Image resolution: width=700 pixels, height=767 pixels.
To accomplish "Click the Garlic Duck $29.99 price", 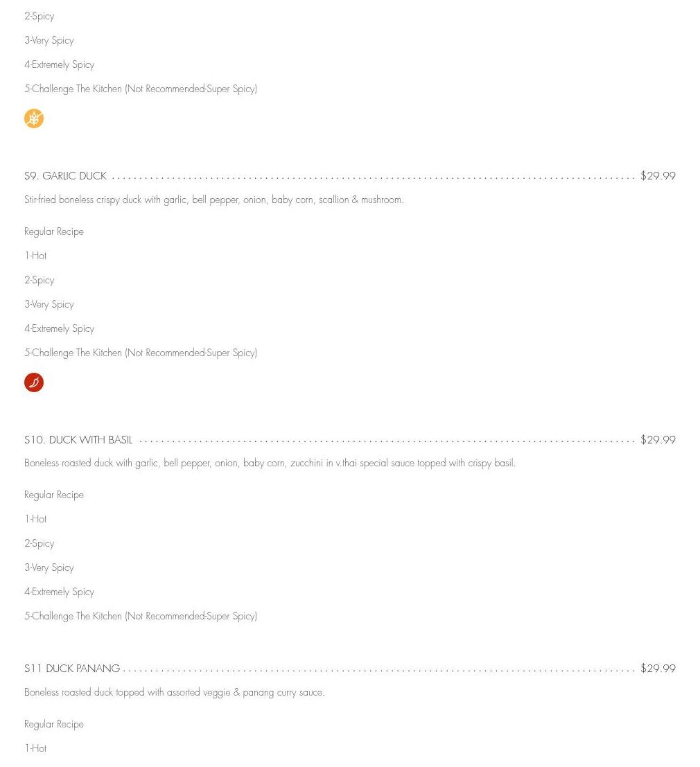I will click(658, 176).
